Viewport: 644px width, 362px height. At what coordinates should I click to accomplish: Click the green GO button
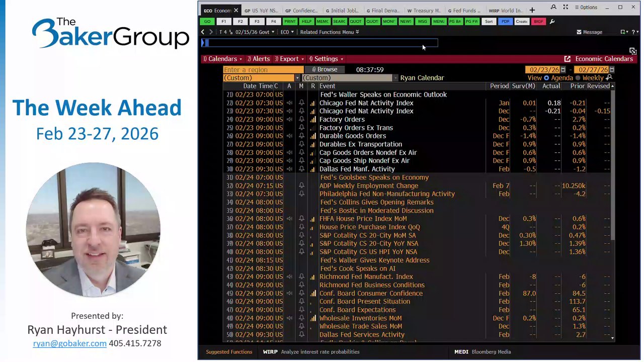(207, 22)
